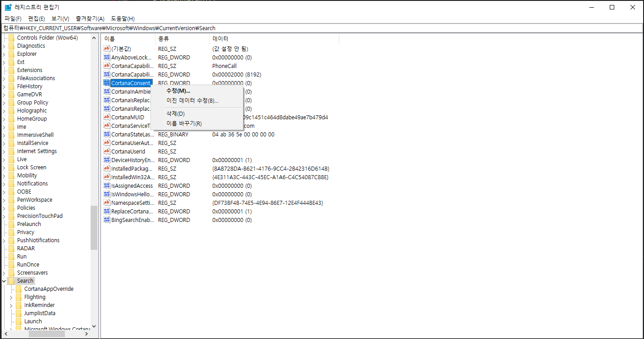The width and height of the screenshot is (644, 339).
Task: Click the icon beside CortanaUserId value
Action: (x=107, y=151)
